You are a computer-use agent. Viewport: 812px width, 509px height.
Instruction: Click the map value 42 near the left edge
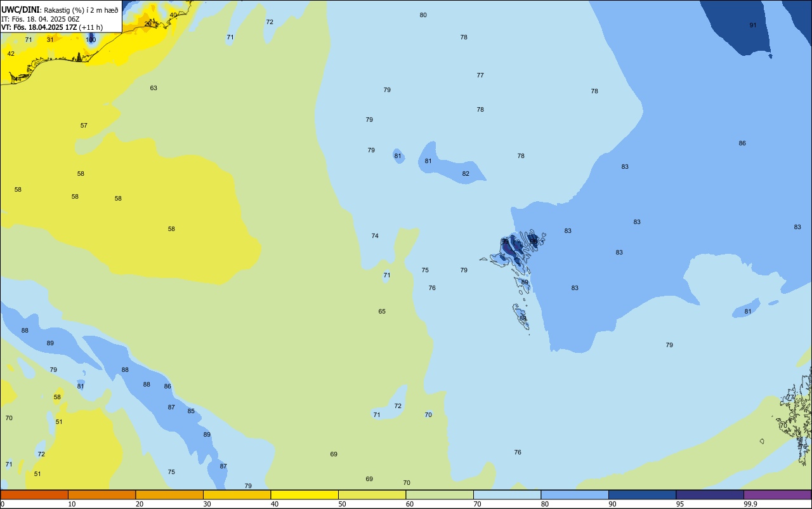[11, 53]
